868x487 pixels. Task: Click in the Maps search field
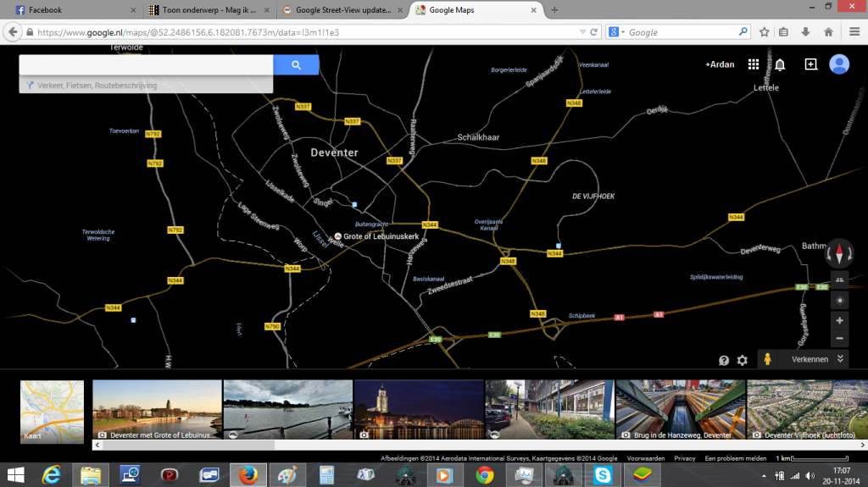click(x=146, y=64)
